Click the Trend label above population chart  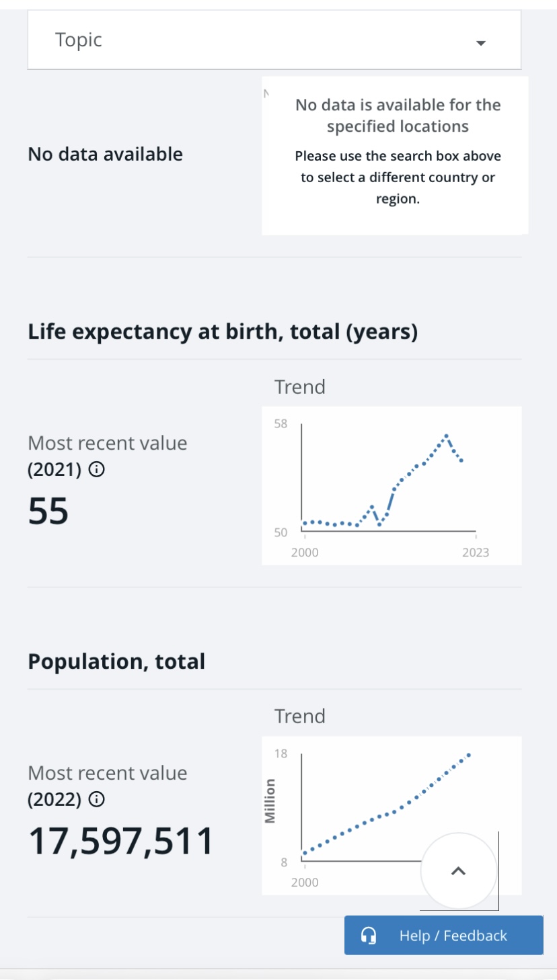(300, 716)
